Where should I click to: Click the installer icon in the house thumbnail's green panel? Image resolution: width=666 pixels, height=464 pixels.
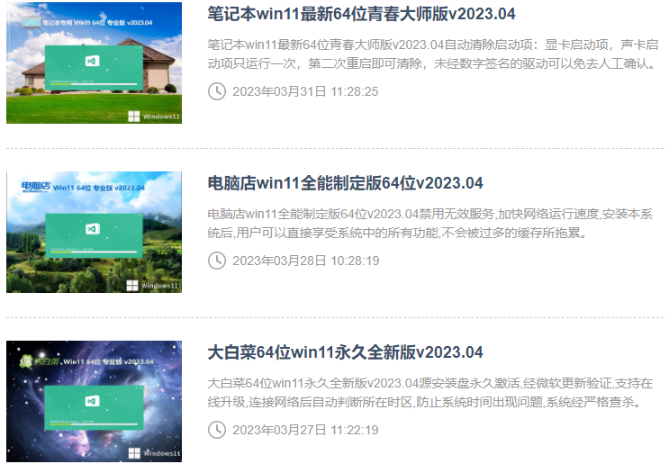tap(92, 61)
